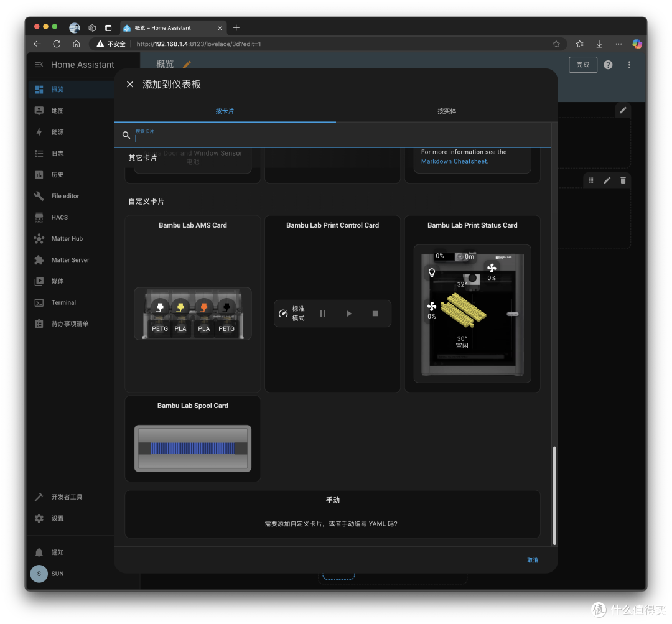Open browser downloads icon

pyautogui.click(x=599, y=44)
